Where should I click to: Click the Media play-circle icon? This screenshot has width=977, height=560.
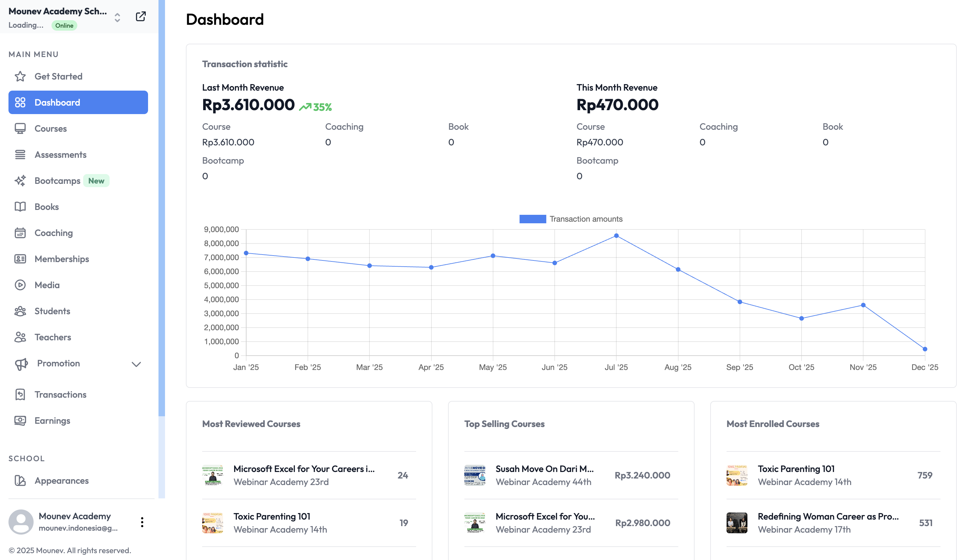20,285
